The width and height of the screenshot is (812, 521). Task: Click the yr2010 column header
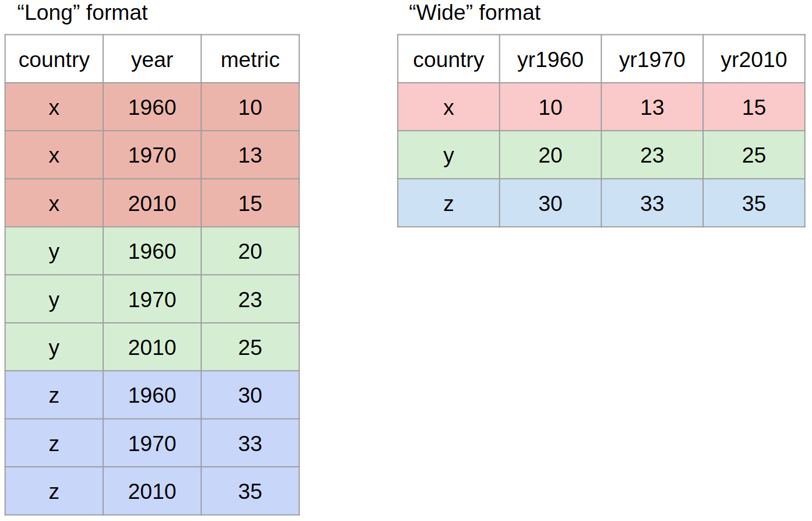tap(753, 59)
